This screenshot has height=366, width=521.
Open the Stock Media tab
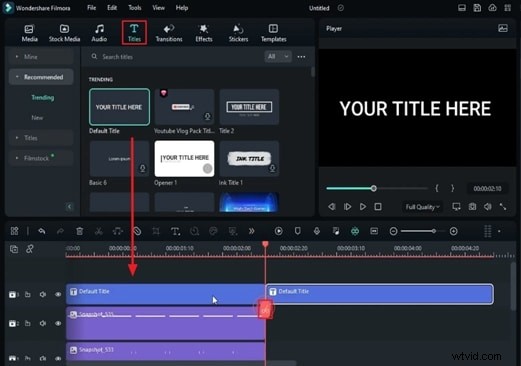(x=64, y=33)
